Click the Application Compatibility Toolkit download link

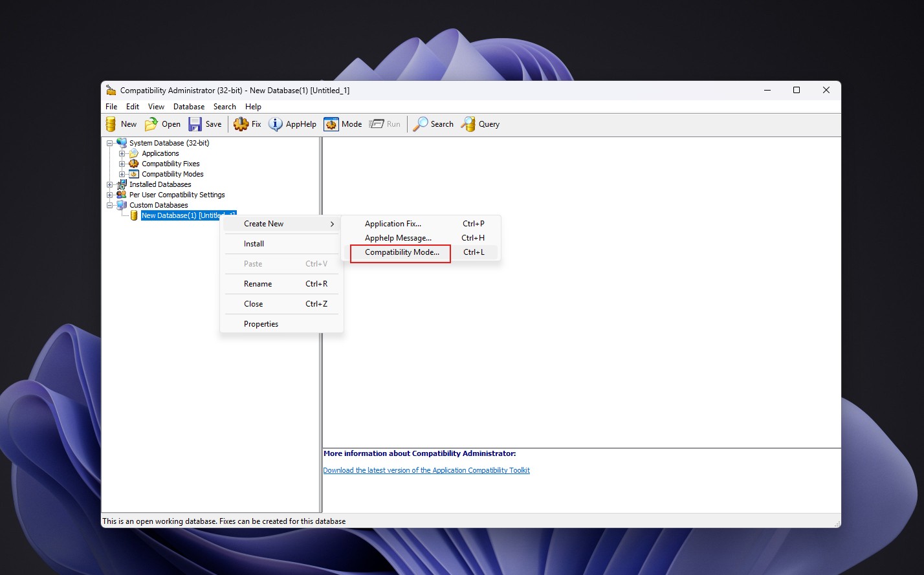[x=426, y=470]
